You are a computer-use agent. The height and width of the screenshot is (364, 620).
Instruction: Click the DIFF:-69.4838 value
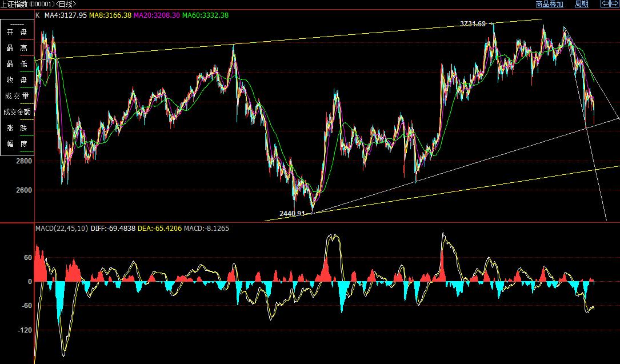coord(113,229)
